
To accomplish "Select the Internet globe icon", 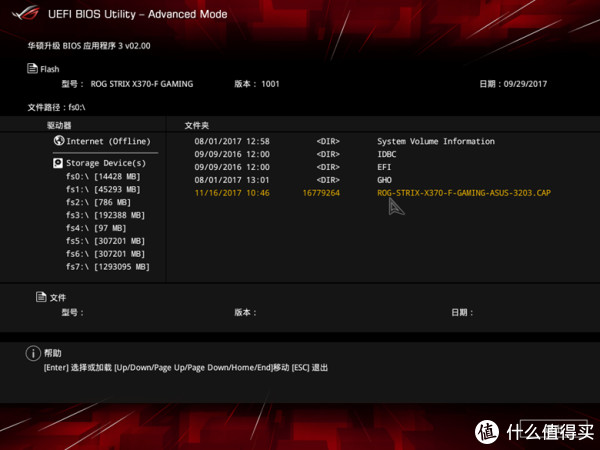I will (x=59, y=140).
